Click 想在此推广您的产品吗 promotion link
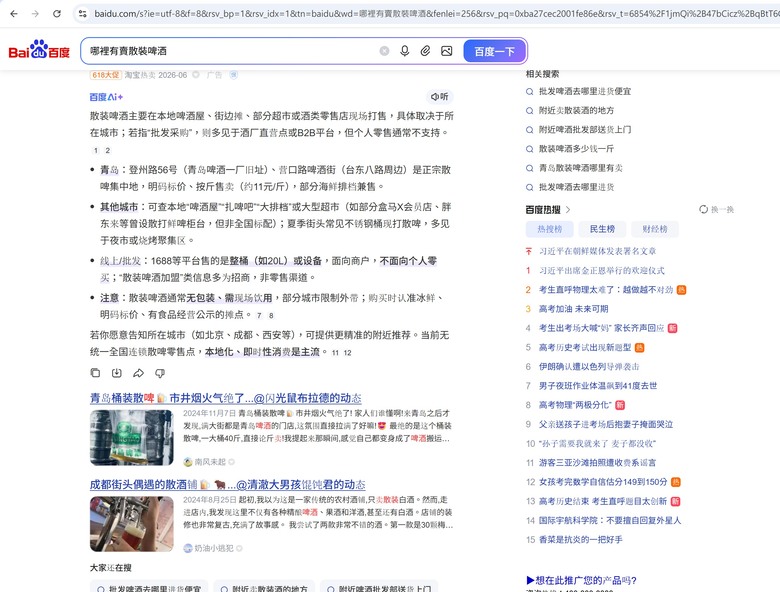The image size is (780, 592). coord(581,580)
